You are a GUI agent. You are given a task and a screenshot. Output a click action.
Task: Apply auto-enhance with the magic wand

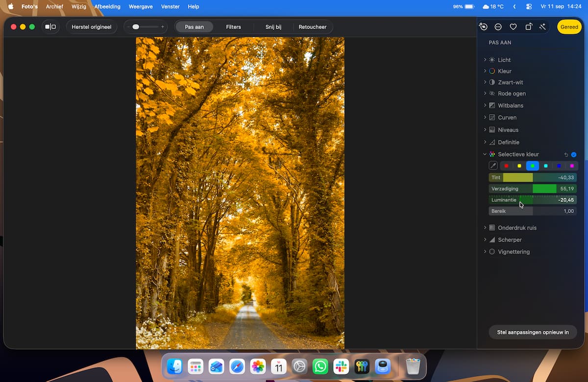pyautogui.click(x=542, y=27)
